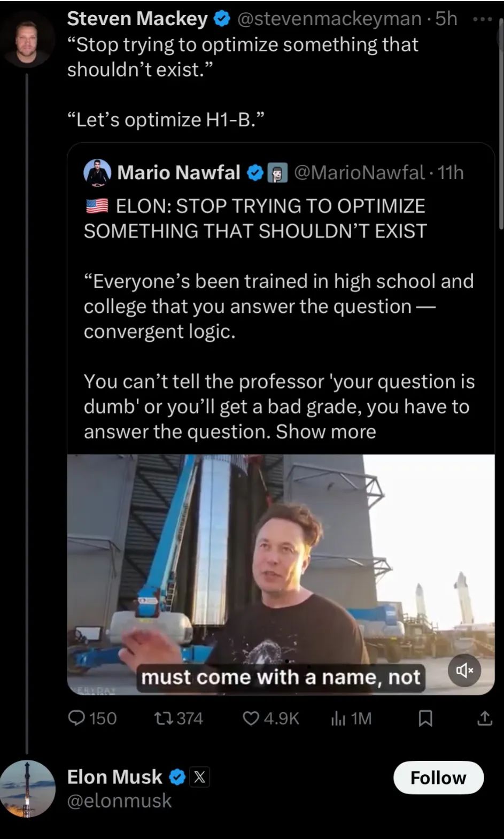
Task: Open Mario Nawfal's small avatar
Action: pos(97,173)
